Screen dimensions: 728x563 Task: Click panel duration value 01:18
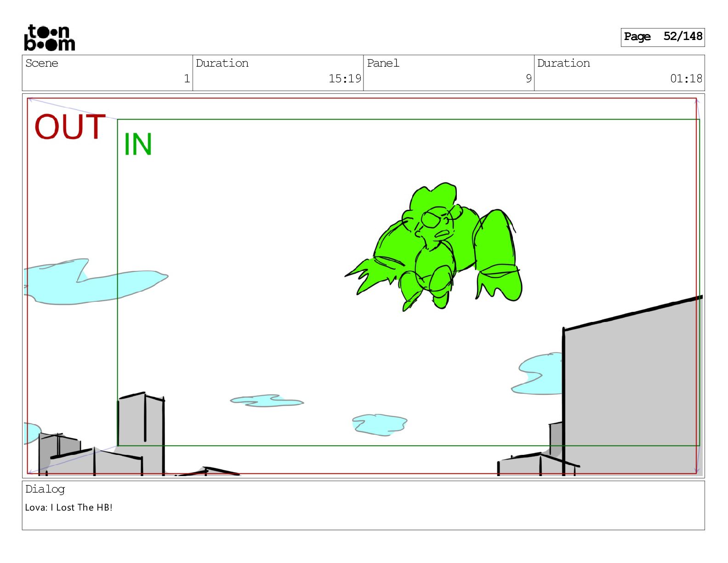tap(686, 79)
